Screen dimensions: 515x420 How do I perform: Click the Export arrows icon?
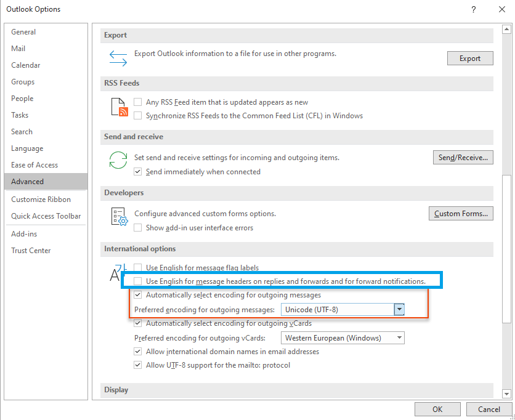tap(118, 58)
